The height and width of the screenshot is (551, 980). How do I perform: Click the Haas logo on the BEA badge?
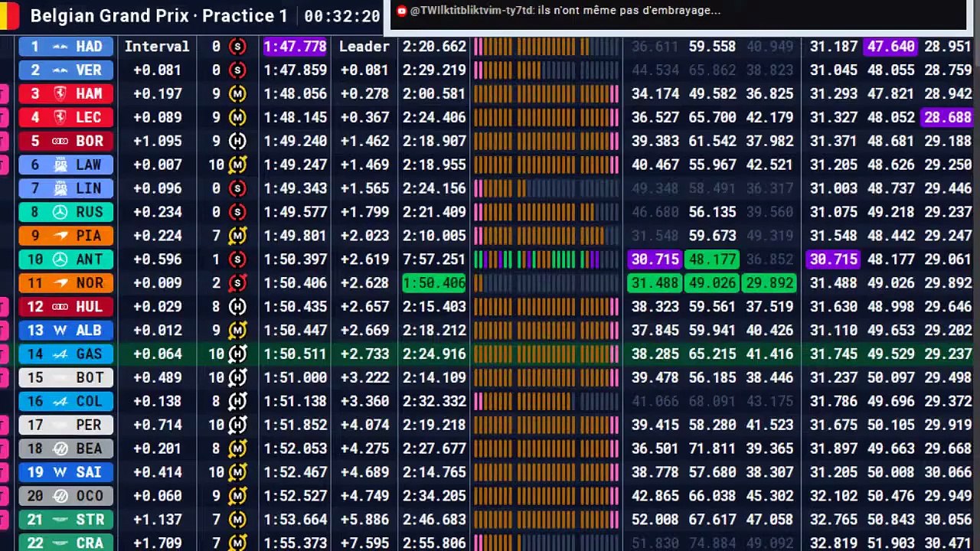click(60, 449)
